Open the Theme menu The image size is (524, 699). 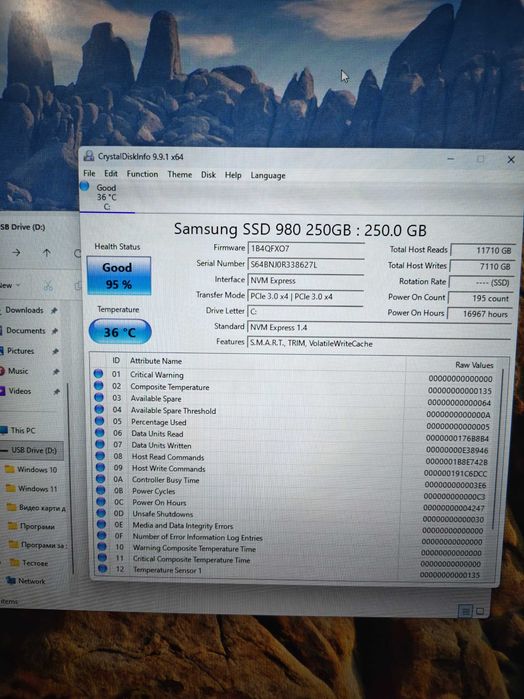pyautogui.click(x=180, y=174)
